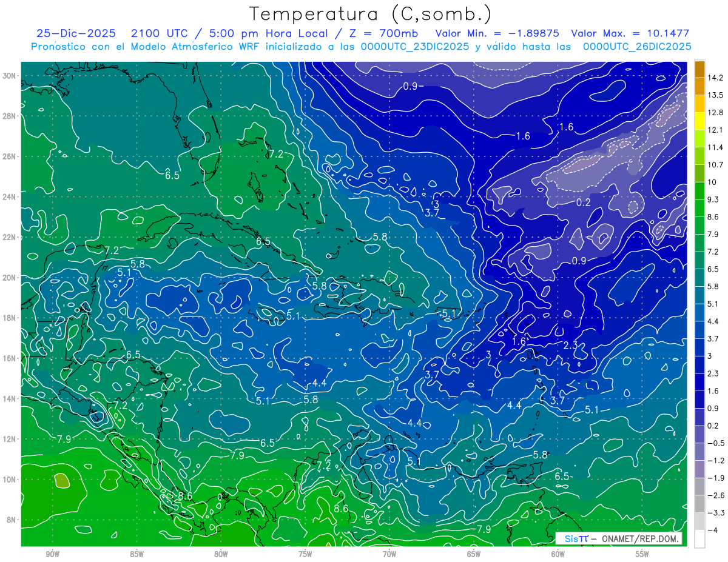Click the 'Temperatura (C,somb.)' chart title
The image size is (728, 562).
click(371, 14)
